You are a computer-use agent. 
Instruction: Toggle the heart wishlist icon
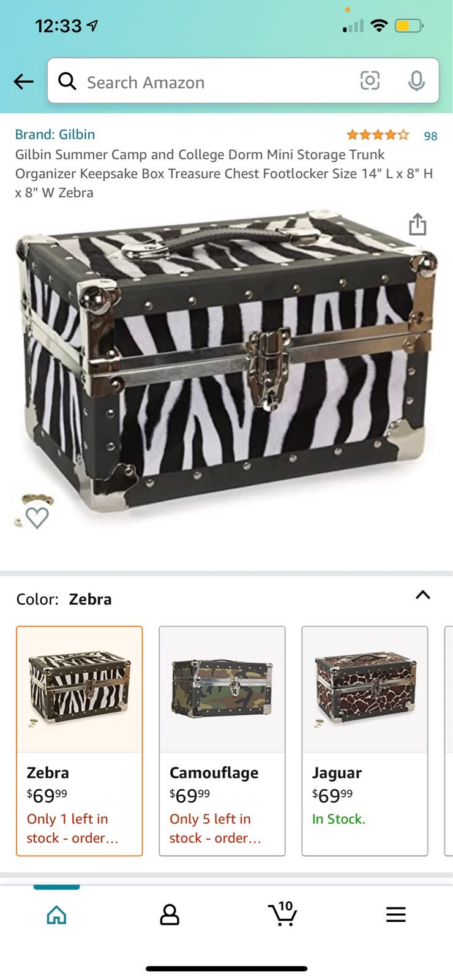click(x=37, y=518)
